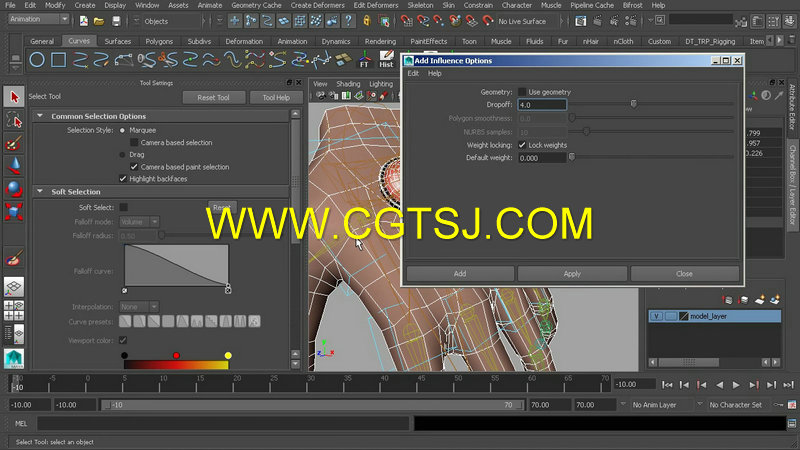This screenshot has height=450, width=800.
Task: Open the Interpolation None dropdown
Action: [x=139, y=307]
